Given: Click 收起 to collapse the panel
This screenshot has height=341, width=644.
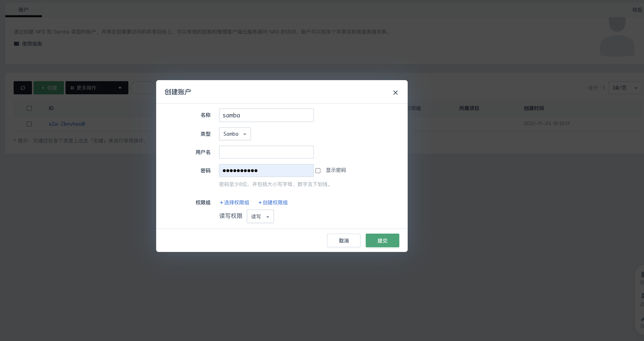Looking at the screenshot, I should coord(637,10).
